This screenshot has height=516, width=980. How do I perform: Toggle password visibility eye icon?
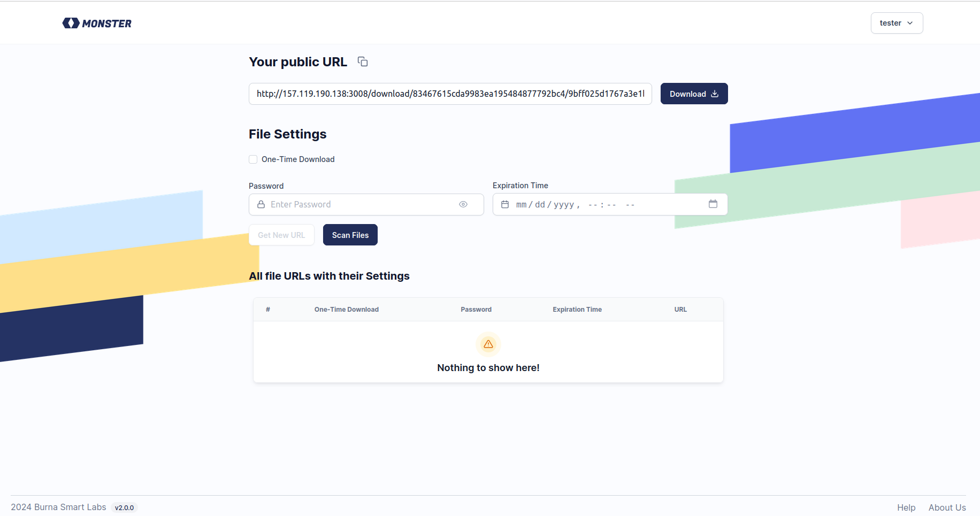(x=463, y=204)
